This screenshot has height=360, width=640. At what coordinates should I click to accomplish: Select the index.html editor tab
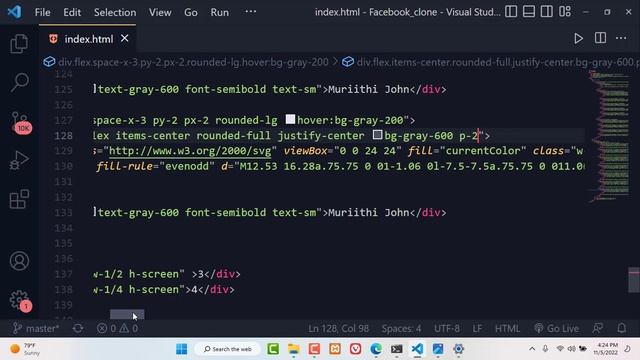coord(87,39)
